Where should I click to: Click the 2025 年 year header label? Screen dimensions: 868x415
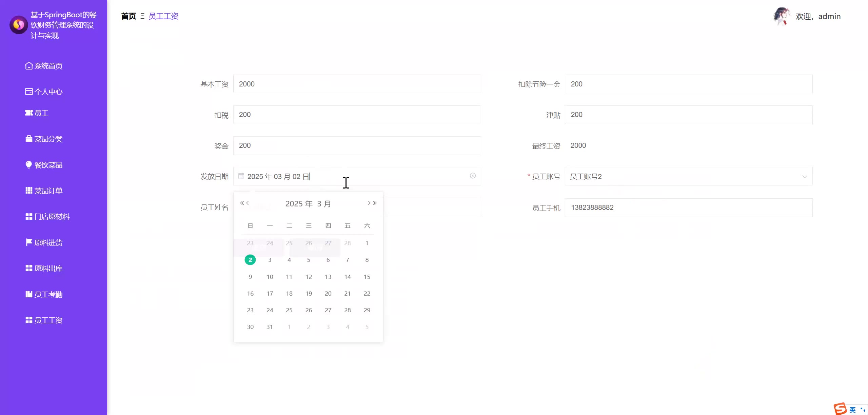click(299, 204)
